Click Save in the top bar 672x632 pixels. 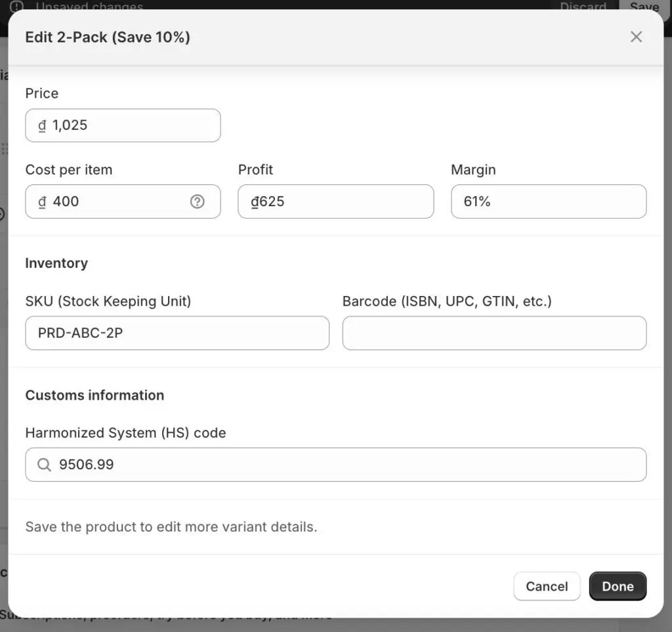pyautogui.click(x=644, y=7)
